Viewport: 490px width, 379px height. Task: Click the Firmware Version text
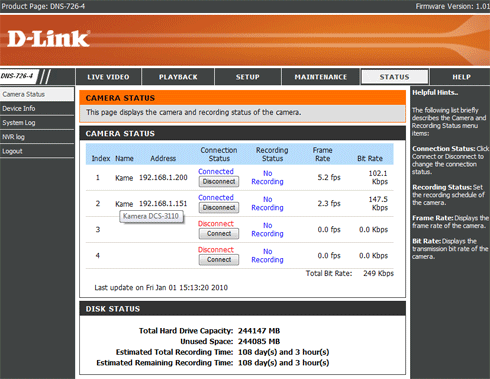coord(453,6)
